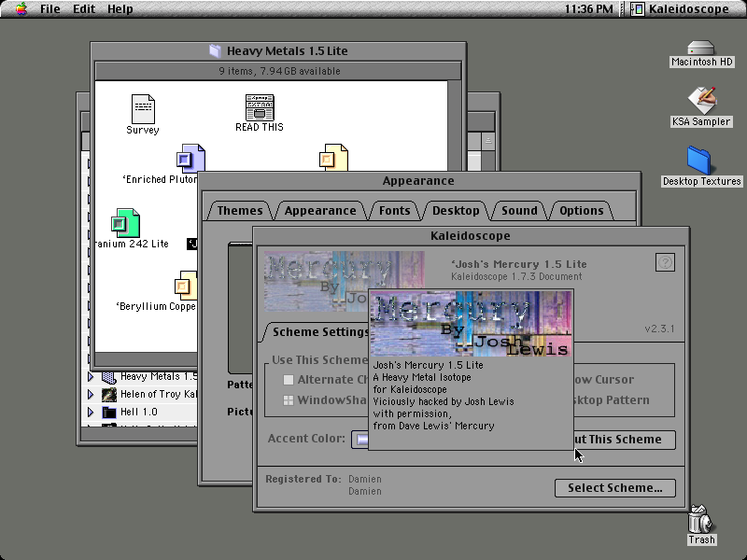Open the File menu
Screen dimensions: 747x560
pos(50,8)
